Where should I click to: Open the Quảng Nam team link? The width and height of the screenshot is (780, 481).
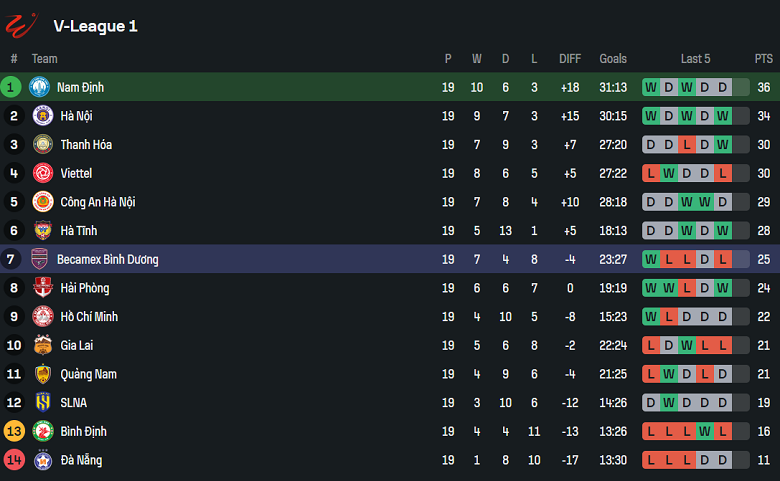(88, 374)
